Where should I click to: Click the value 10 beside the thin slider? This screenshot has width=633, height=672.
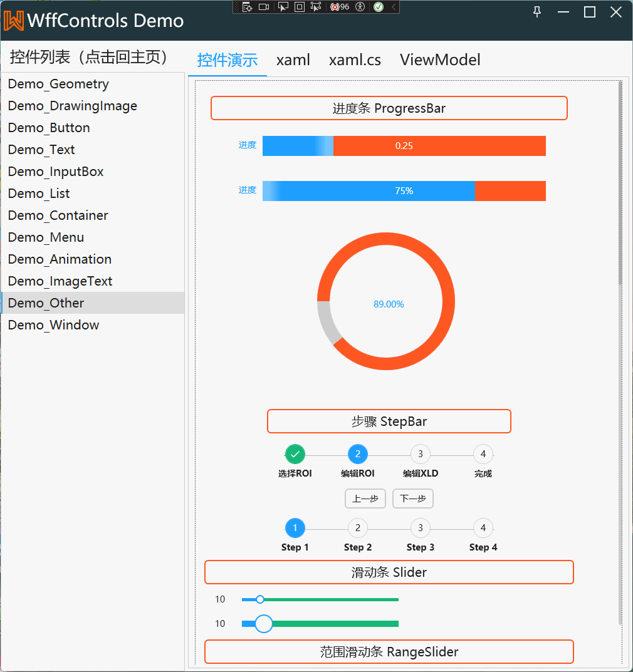point(220,599)
